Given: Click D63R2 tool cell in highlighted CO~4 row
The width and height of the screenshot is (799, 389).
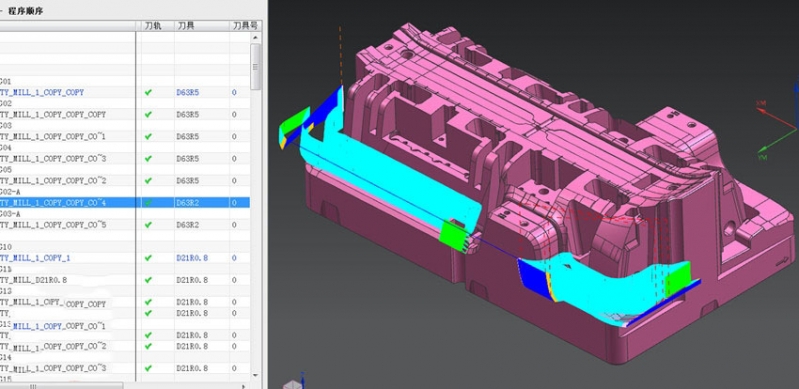Looking at the screenshot, I should tap(188, 202).
